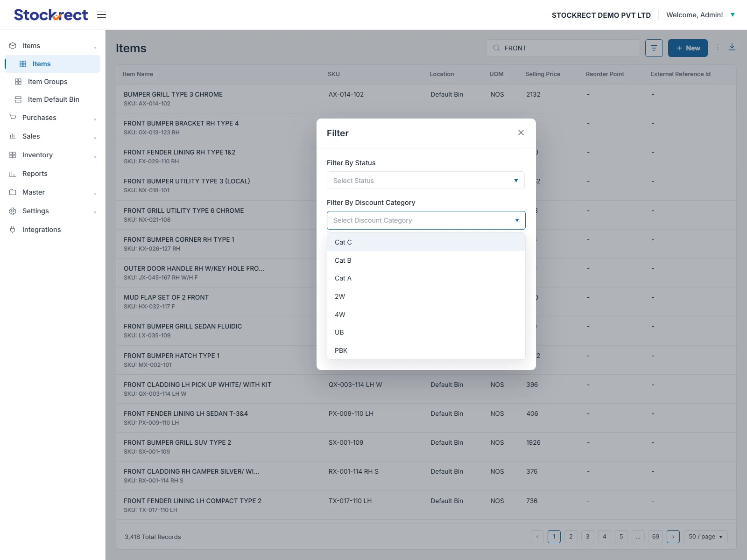Open the filter icon button beside search
Image resolution: width=747 pixels, height=560 pixels.
(654, 48)
